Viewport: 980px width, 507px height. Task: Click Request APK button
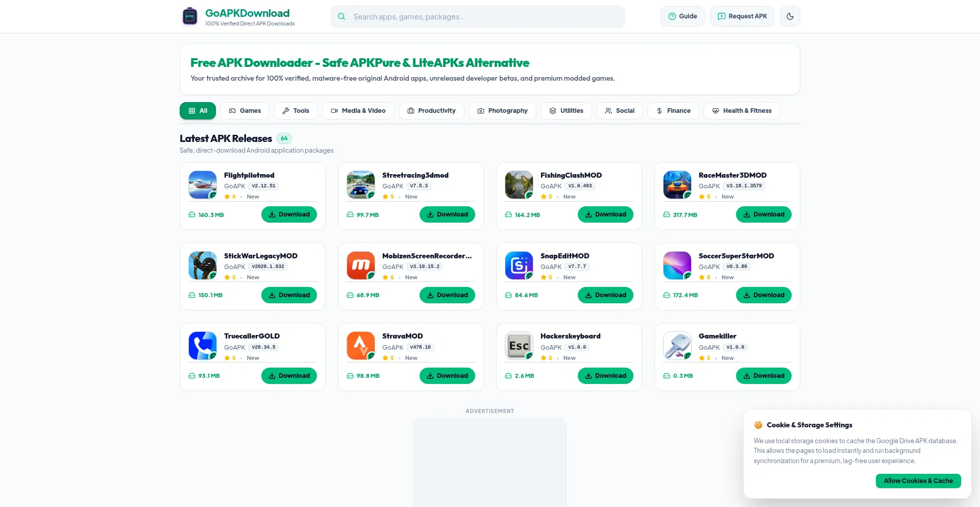pyautogui.click(x=742, y=16)
